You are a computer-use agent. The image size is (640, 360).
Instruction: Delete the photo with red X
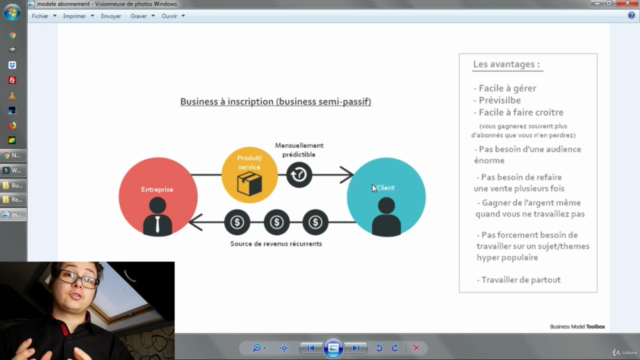point(416,348)
